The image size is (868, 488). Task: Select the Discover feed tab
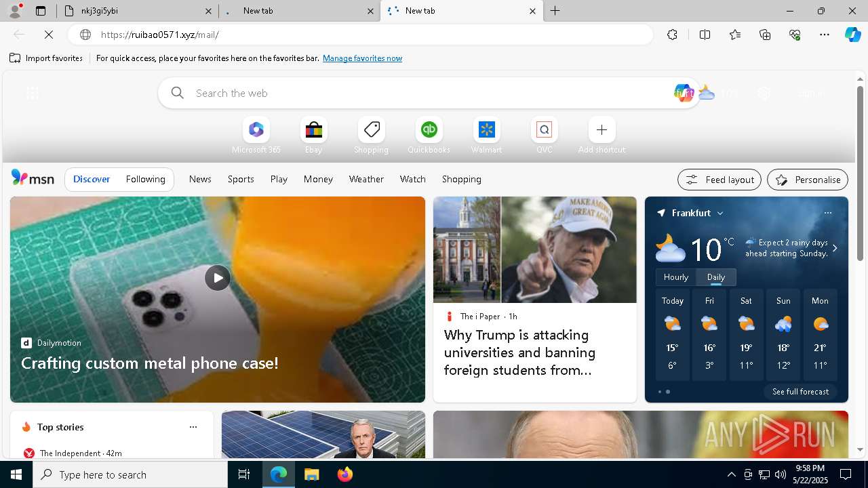coord(92,179)
